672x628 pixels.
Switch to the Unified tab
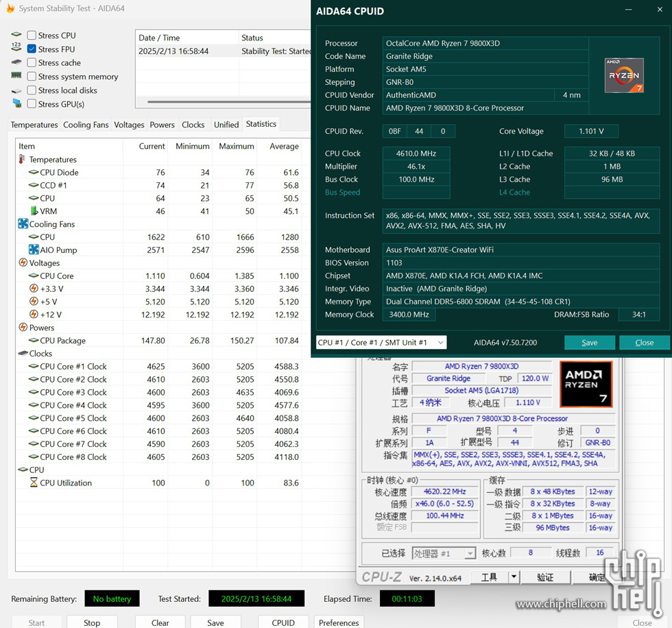pos(226,125)
